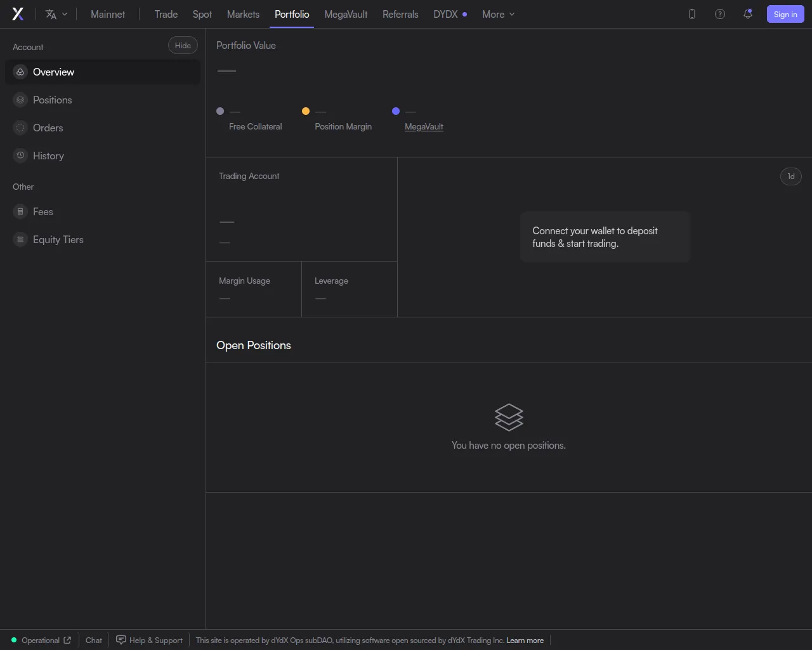812x650 pixels.
Task: Click the Overview sidebar icon
Action: pyautogui.click(x=20, y=72)
